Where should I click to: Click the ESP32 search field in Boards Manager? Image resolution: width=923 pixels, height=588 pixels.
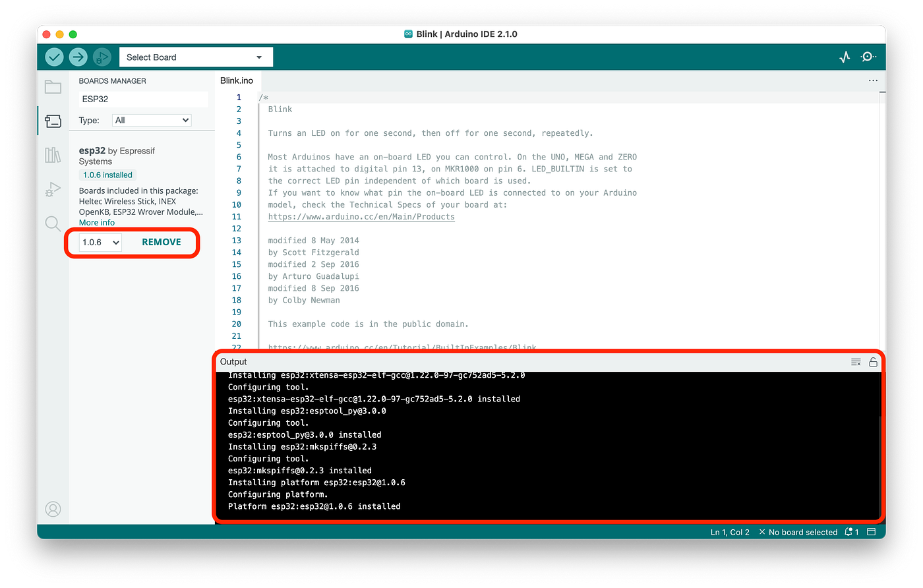[143, 99]
